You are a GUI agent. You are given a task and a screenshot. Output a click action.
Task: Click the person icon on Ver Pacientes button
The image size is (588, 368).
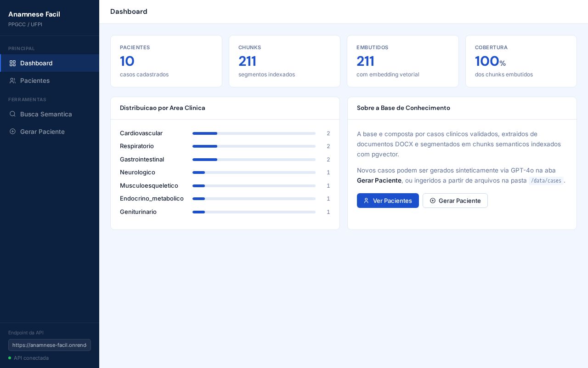pyautogui.click(x=366, y=201)
